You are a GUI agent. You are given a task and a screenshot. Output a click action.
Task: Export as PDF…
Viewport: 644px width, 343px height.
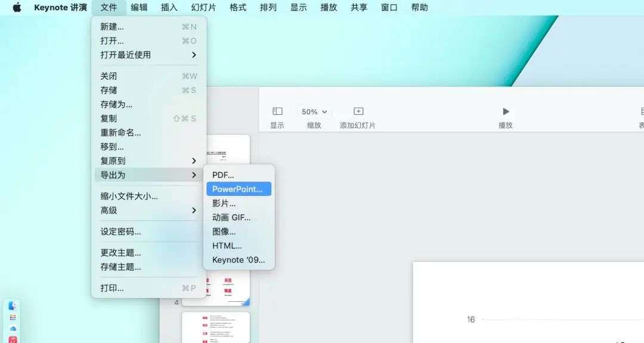point(239,175)
